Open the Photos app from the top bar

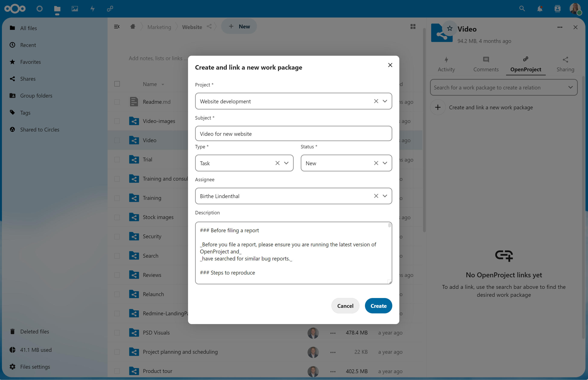[74, 9]
